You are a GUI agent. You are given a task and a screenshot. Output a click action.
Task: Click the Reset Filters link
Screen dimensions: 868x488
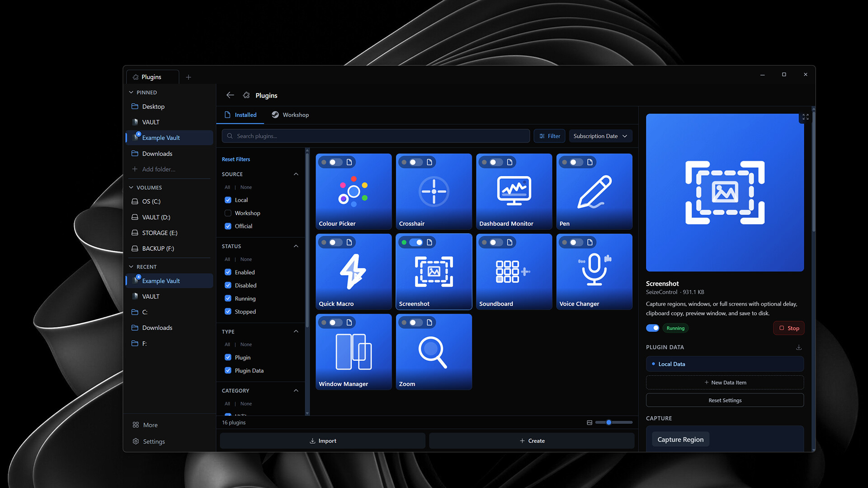pos(236,160)
